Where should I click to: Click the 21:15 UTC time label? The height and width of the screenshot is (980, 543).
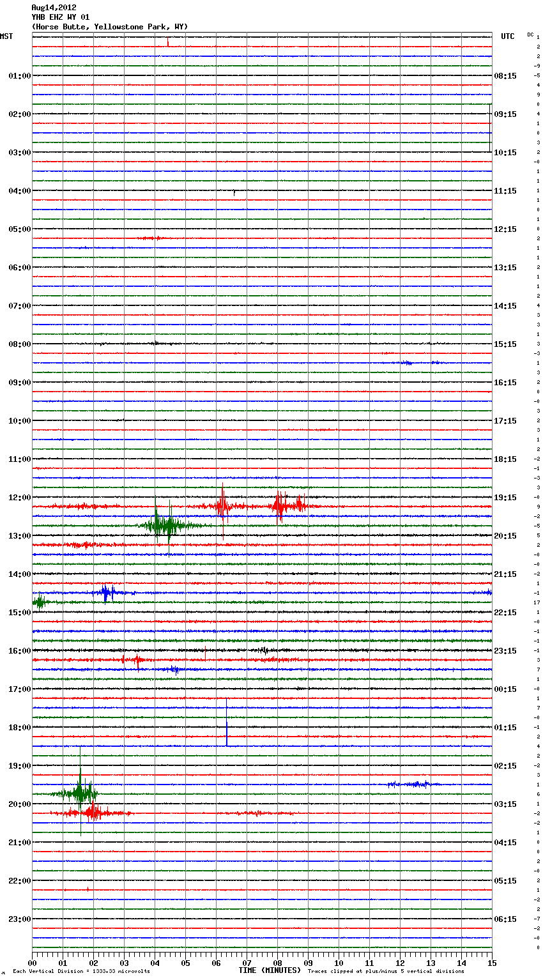click(505, 574)
